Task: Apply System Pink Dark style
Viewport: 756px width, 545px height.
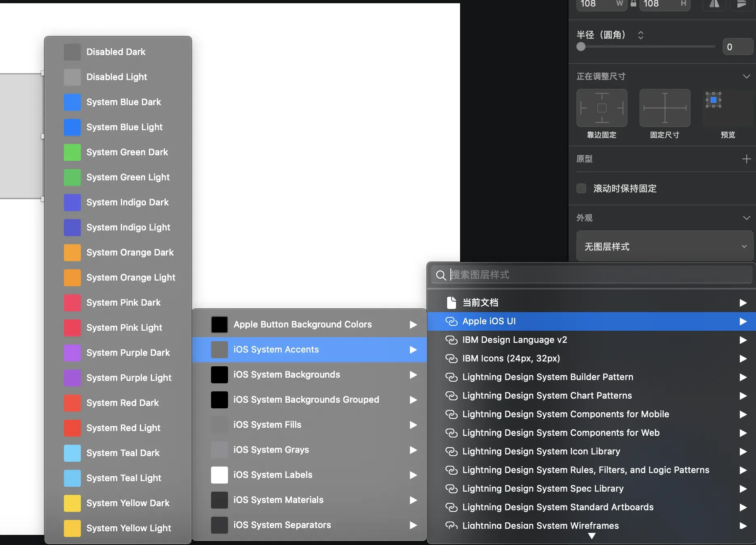Action: pos(118,302)
